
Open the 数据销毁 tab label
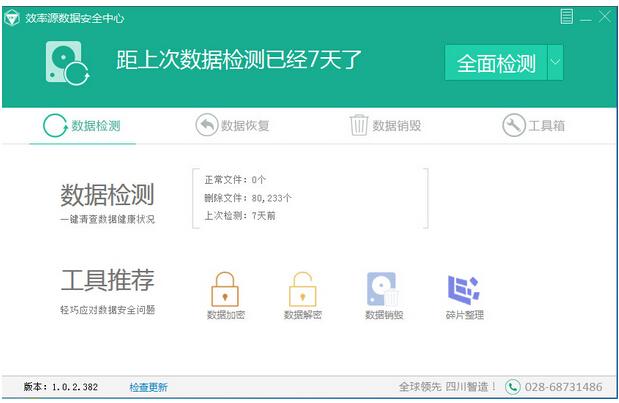coord(397,126)
